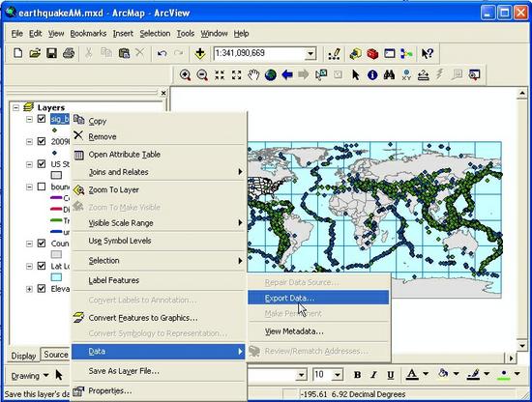Click the What's This help icon
Viewport: 532px width, 402px height.
[x=428, y=53]
